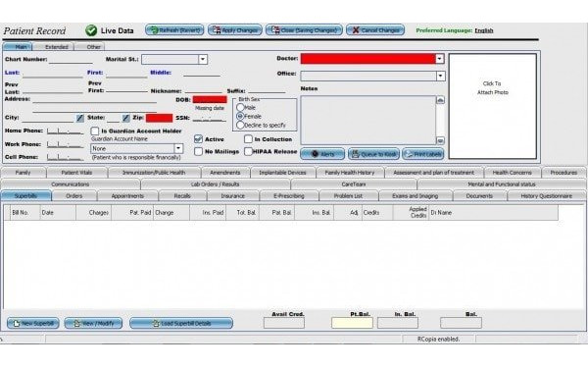Click the pencil icon next to the State field

[x=125, y=119]
